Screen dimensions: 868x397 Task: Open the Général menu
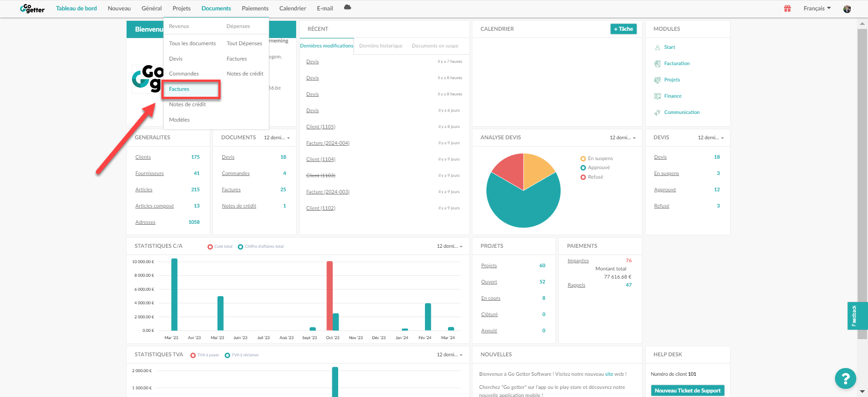coord(151,9)
